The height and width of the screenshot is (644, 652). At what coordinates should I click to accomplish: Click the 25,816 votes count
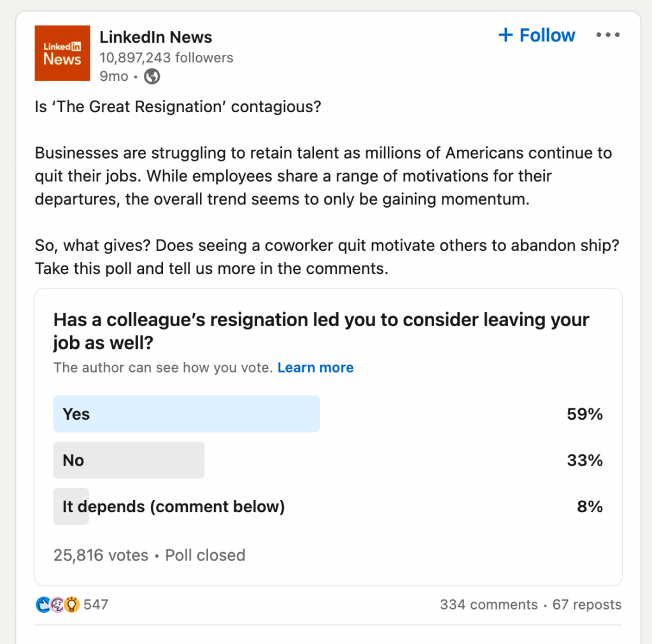pyautogui.click(x=100, y=555)
